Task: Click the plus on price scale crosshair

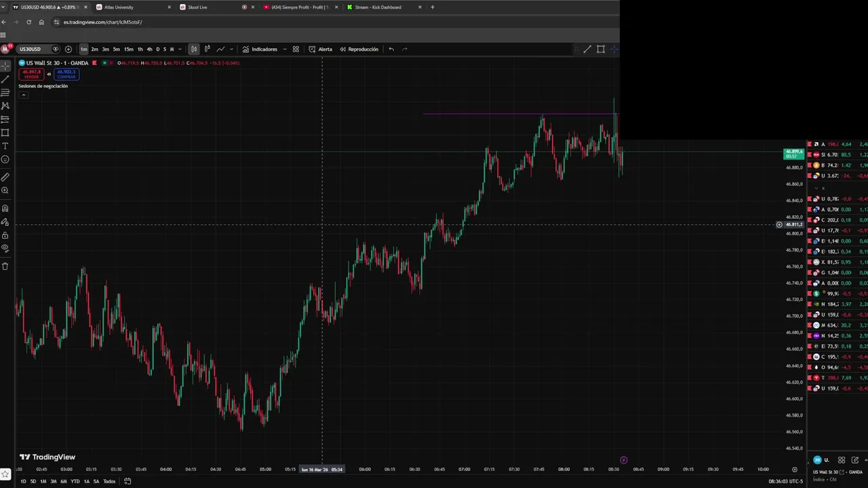Action: 779,224
